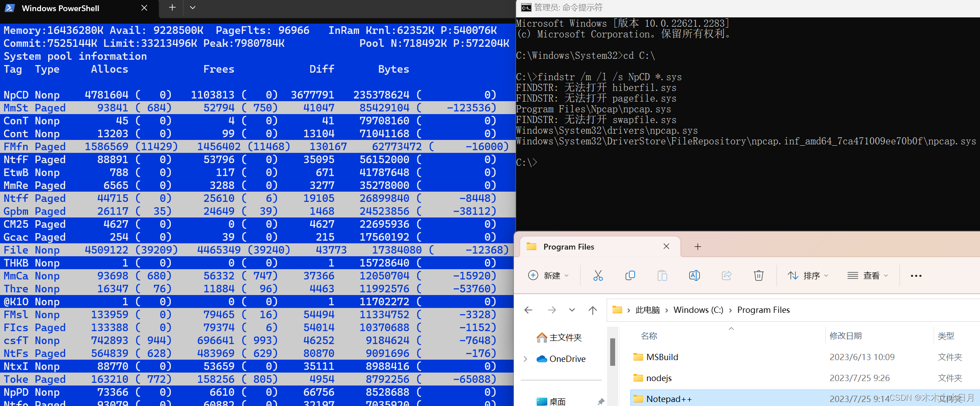This screenshot has width=980, height=406.
Task: Click the Allocs column header in poolmon
Action: tap(109, 69)
